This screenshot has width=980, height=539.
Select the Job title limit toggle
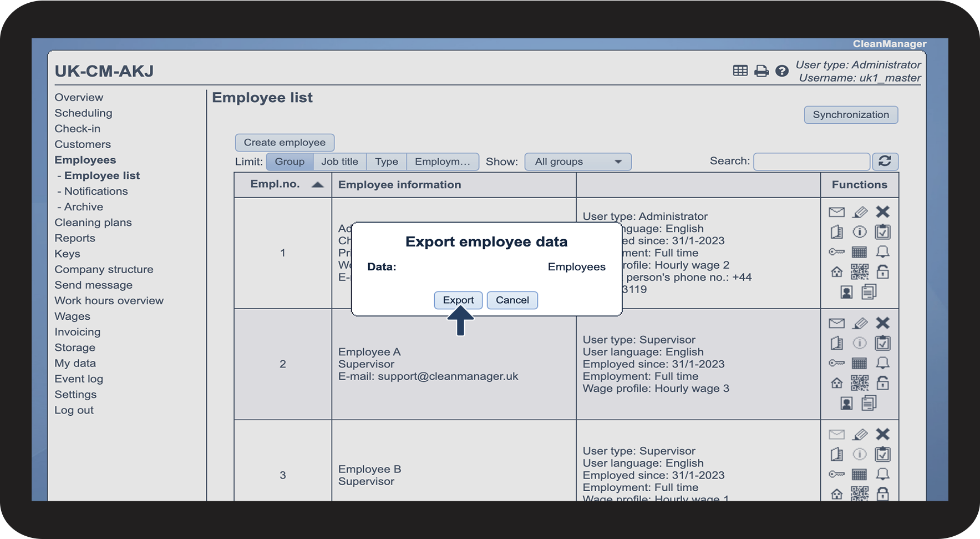coord(339,162)
